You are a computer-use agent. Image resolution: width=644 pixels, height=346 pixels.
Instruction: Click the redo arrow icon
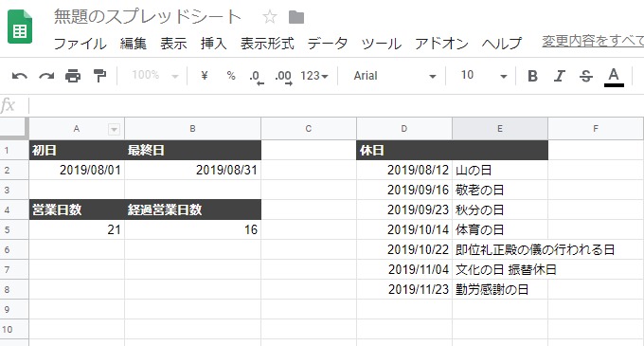(46, 76)
